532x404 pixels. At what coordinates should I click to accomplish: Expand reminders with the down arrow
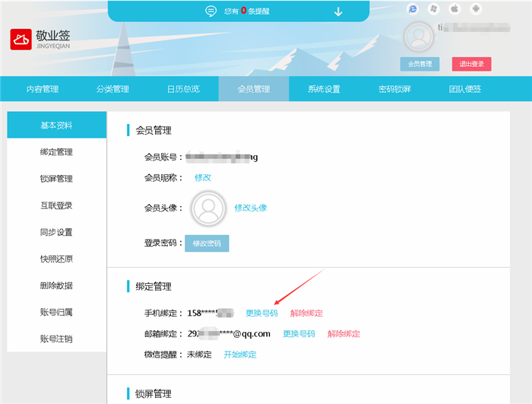338,11
